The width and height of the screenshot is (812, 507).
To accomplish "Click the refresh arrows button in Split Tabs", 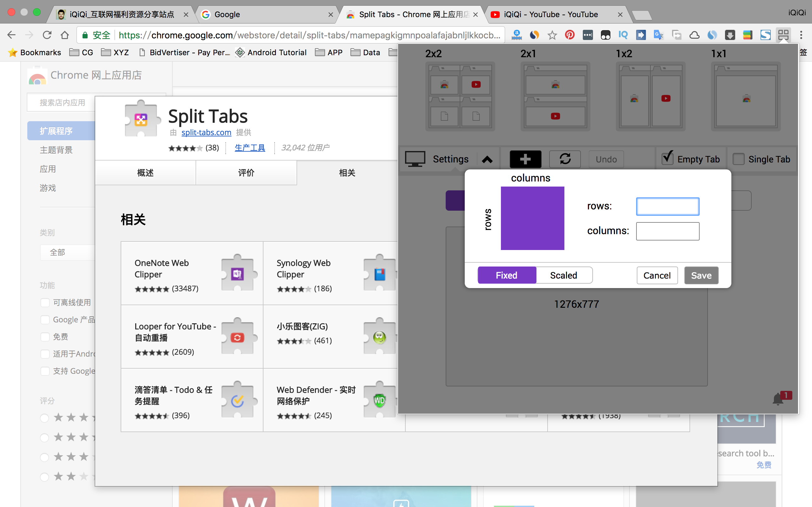I will coord(565,159).
